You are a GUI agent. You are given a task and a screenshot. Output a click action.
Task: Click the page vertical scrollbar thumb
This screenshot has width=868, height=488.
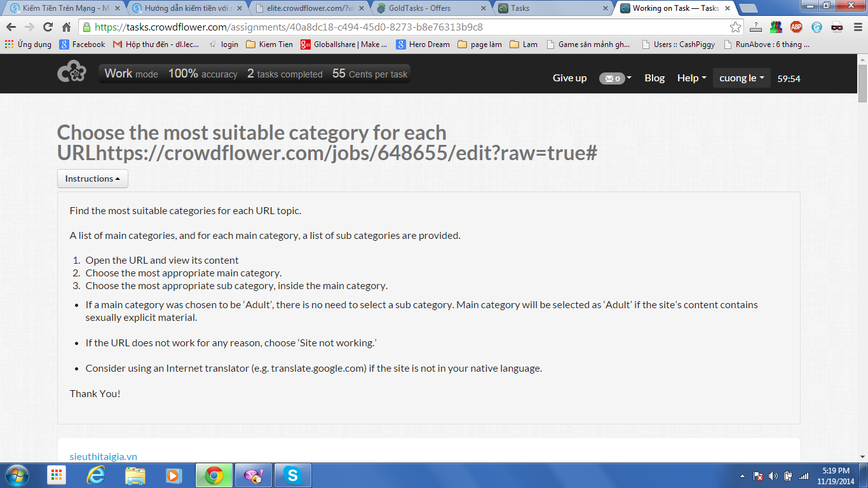862,83
